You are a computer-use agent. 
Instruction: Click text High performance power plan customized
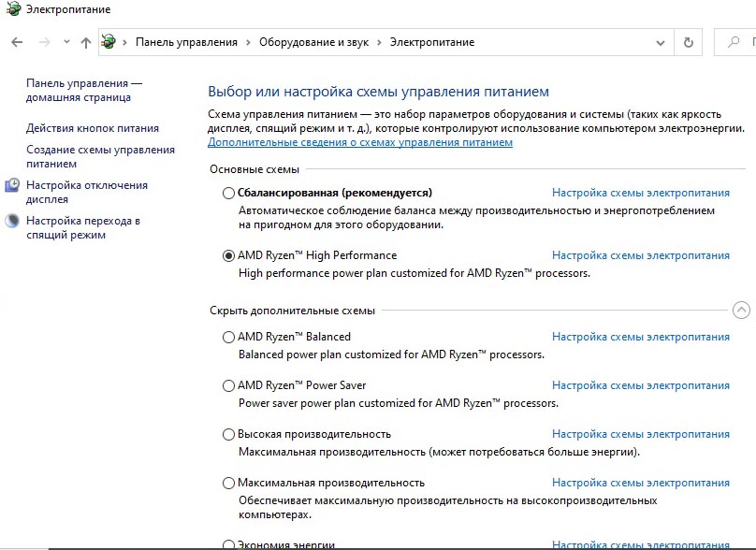pos(414,273)
